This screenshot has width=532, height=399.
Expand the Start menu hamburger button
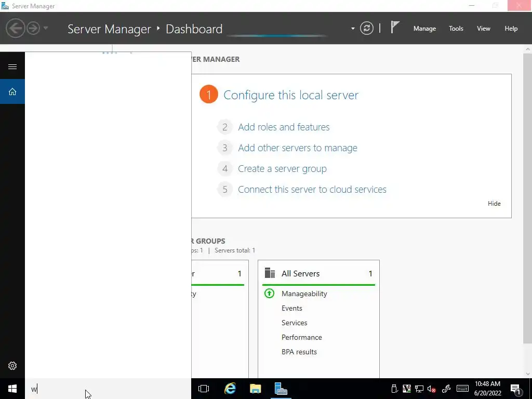(12, 66)
